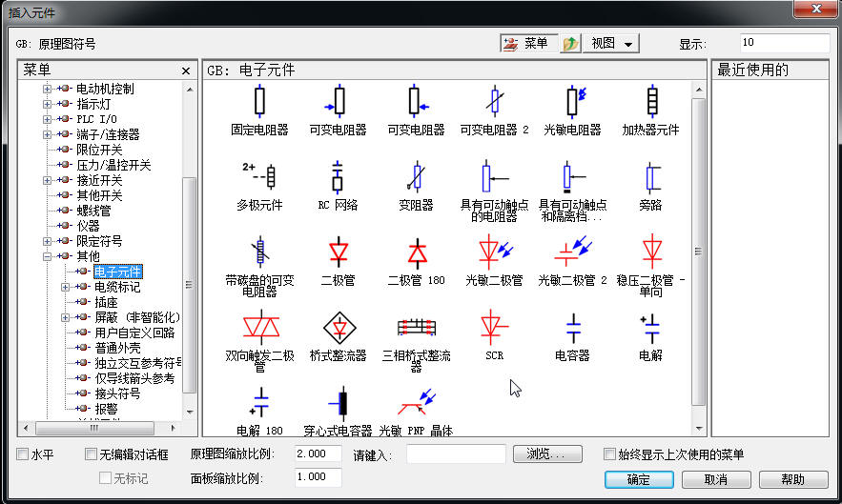Image resolution: width=842 pixels, height=504 pixels.
Task: Select 插座 in the menu tree
Action: [107, 302]
